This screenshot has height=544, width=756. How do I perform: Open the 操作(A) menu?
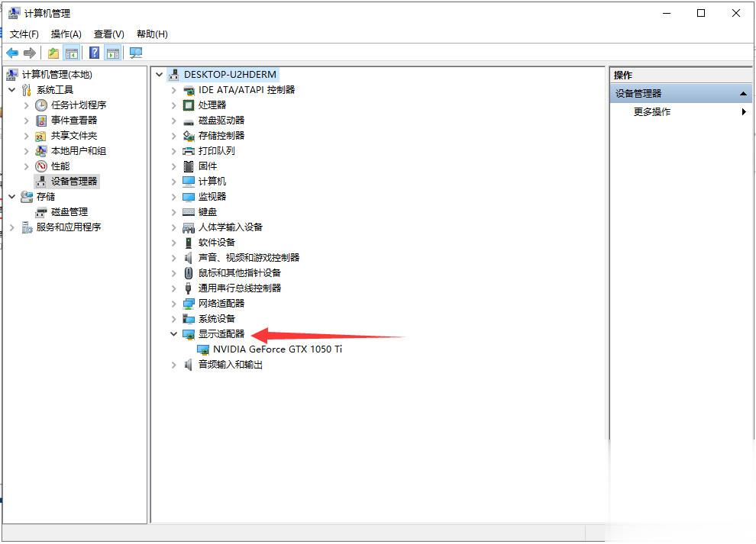point(66,34)
